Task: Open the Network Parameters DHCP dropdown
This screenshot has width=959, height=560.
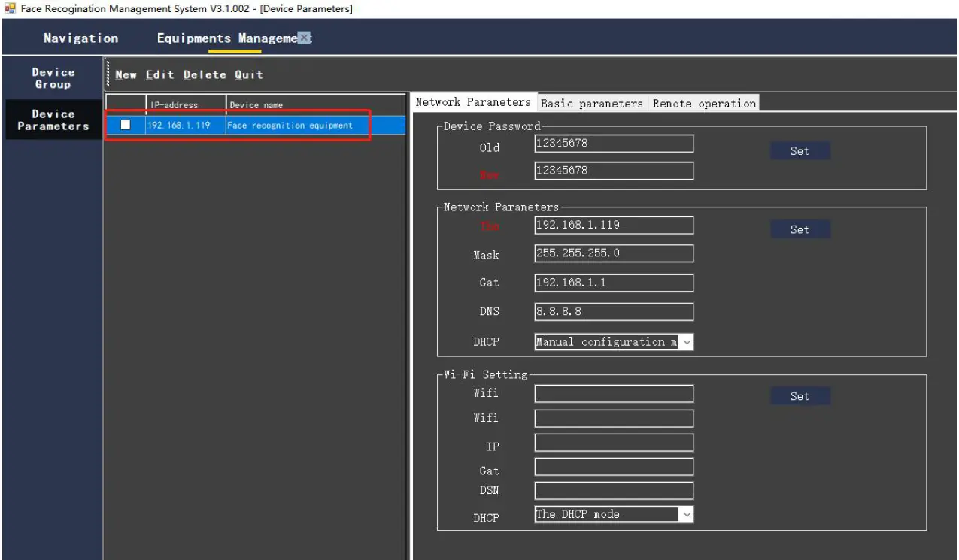Action: (x=687, y=342)
